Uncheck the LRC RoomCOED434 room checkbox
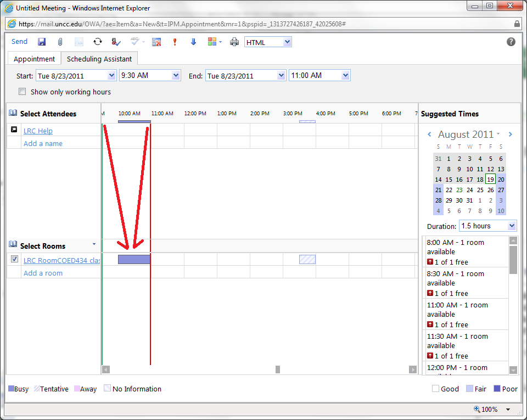The height and width of the screenshot is (420, 527). (x=15, y=259)
